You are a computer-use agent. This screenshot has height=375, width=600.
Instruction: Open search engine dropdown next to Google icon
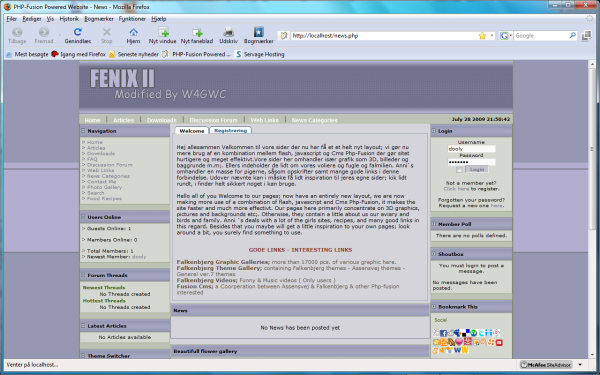coord(510,36)
